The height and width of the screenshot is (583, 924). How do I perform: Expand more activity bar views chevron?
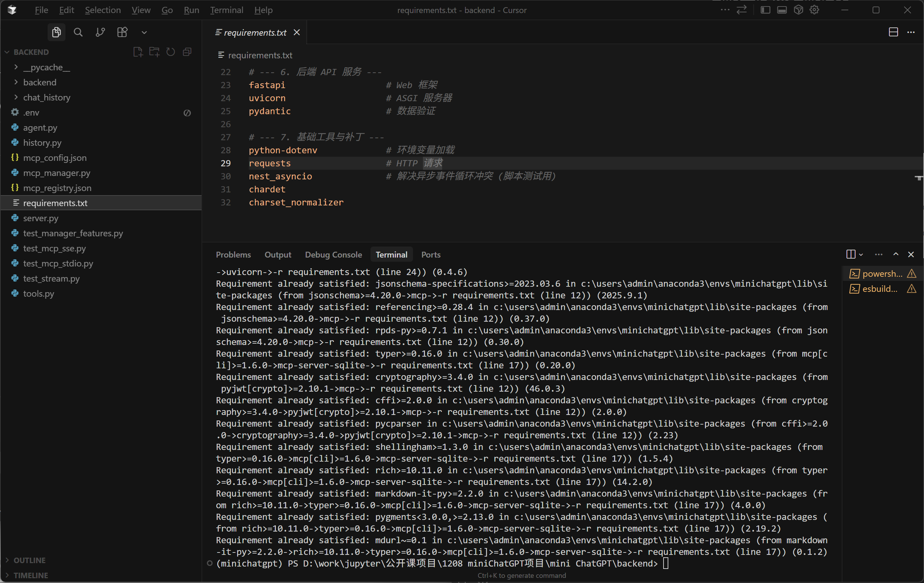144,33
